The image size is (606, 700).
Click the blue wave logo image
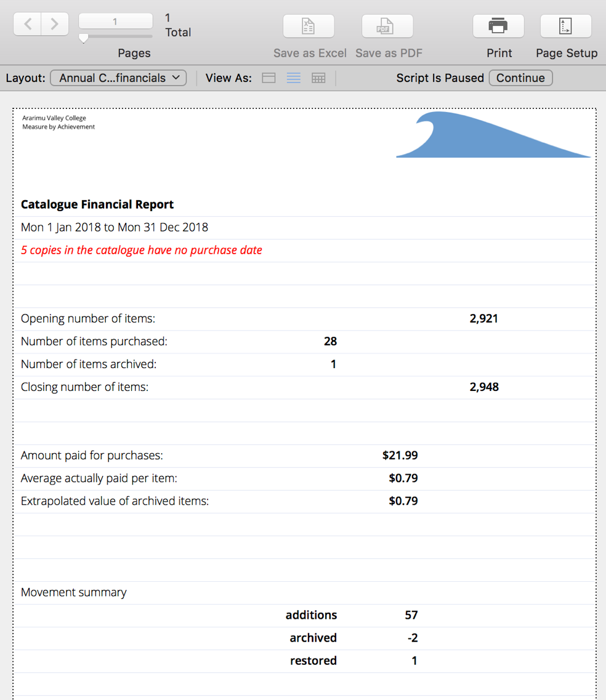(x=493, y=135)
